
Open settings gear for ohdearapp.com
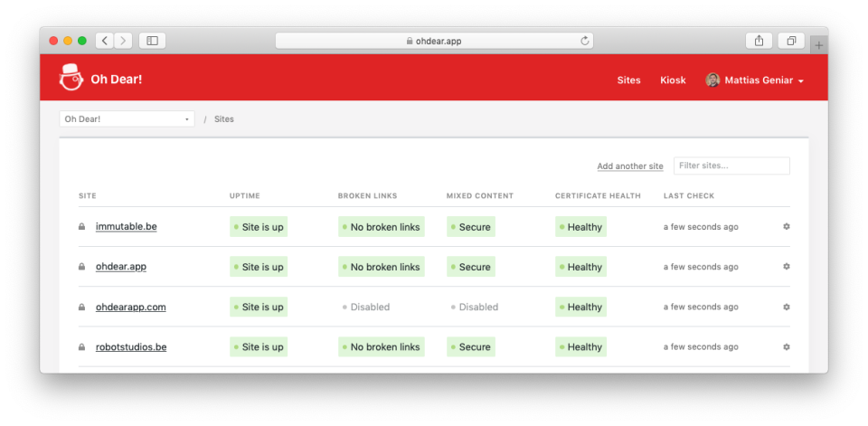pos(786,307)
